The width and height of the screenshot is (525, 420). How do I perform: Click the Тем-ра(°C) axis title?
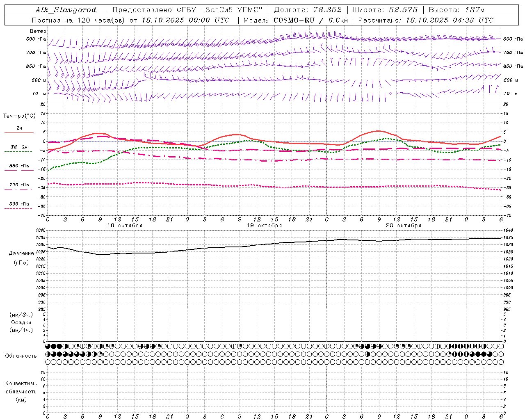(19, 116)
